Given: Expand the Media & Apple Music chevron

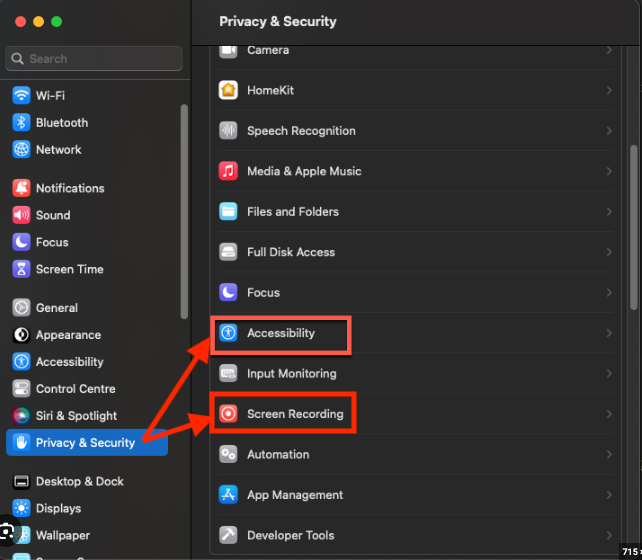Looking at the screenshot, I should coord(609,171).
